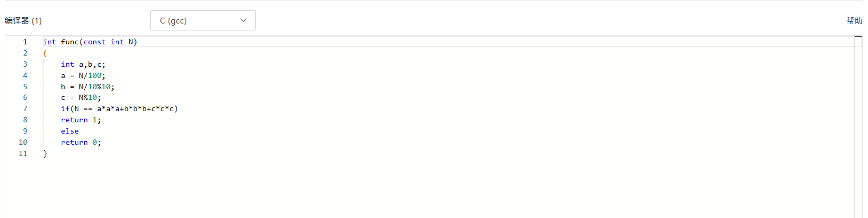Click line number 3 in the gutter

click(25, 64)
